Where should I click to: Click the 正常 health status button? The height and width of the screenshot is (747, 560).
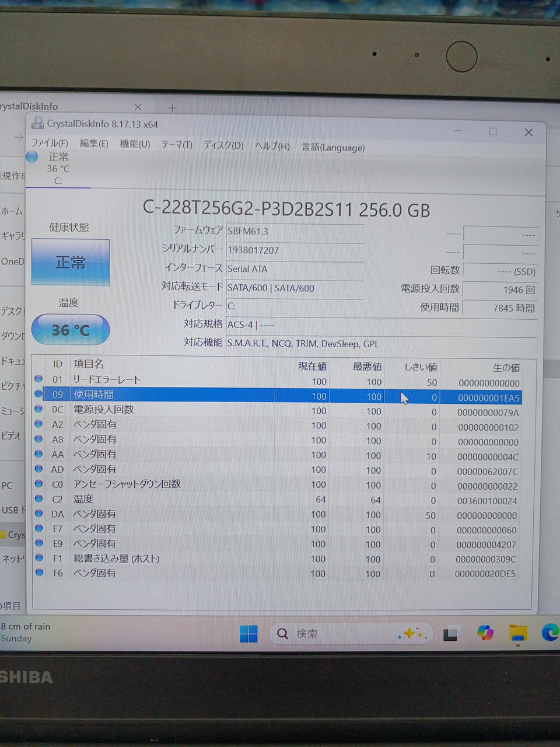(x=71, y=263)
